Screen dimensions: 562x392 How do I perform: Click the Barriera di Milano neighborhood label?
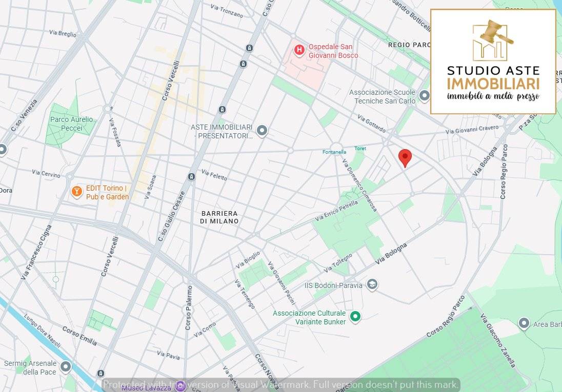[x=219, y=217]
